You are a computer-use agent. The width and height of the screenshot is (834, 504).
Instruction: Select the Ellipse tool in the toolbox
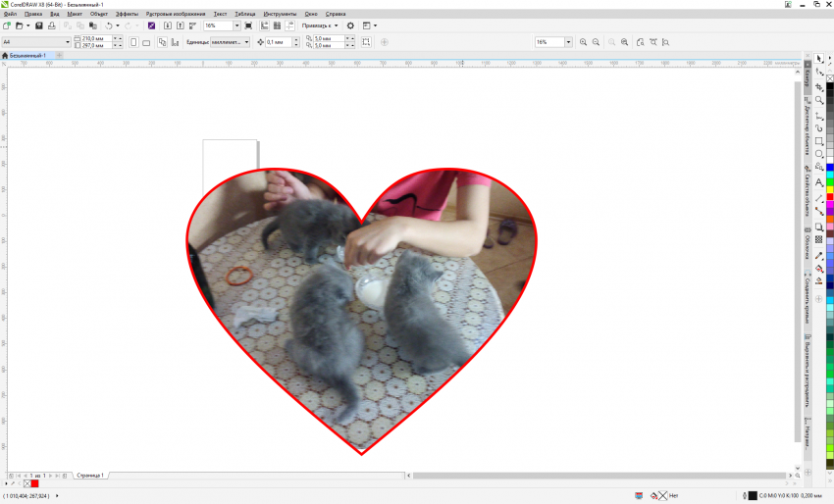click(819, 154)
